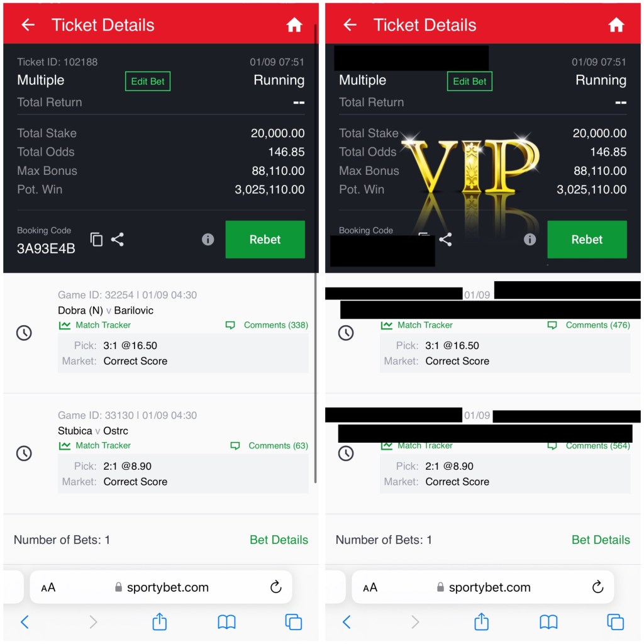The height and width of the screenshot is (644, 644).
Task: Click Edit Bet on the right VIP ticket
Action: pyautogui.click(x=469, y=81)
